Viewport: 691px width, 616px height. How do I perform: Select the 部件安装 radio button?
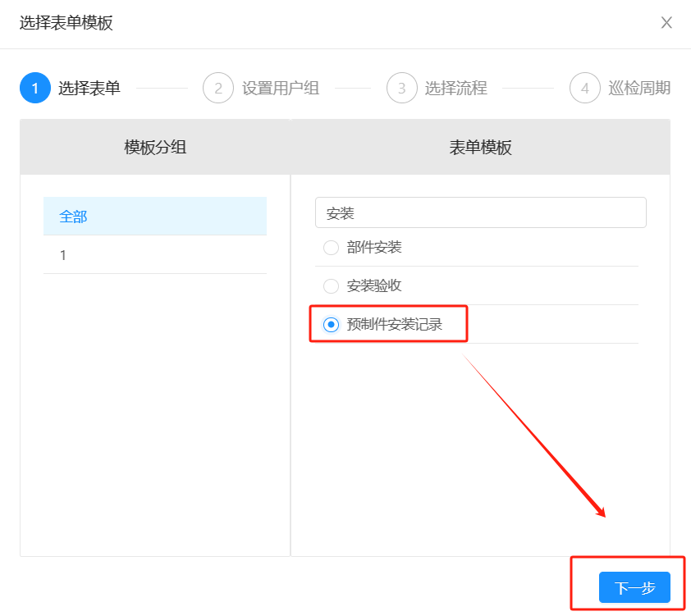pos(331,247)
